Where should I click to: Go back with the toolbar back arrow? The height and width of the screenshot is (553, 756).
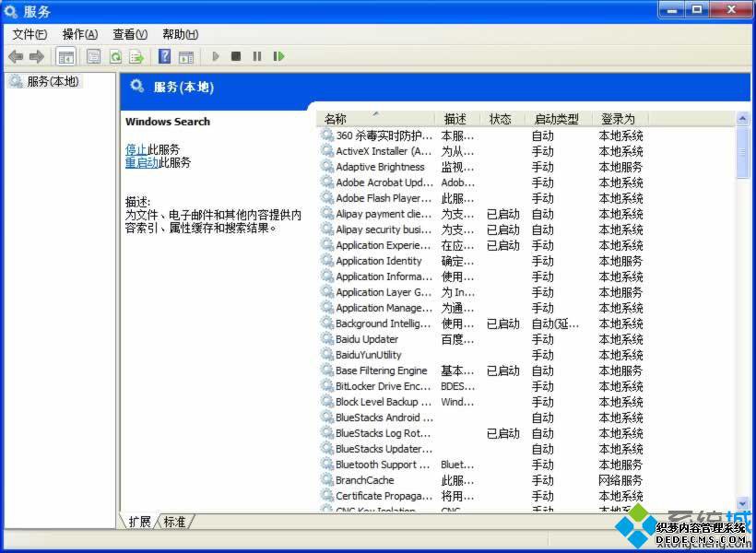[16, 57]
